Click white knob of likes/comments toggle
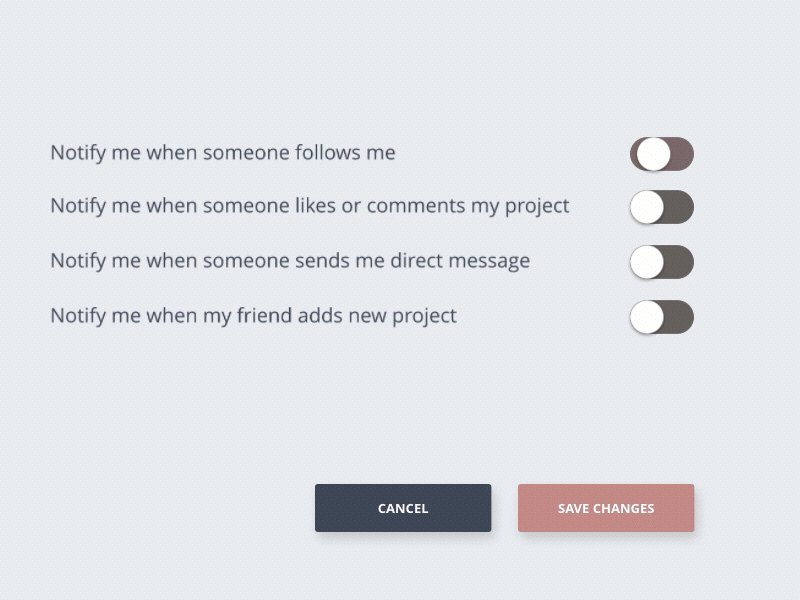 [647, 207]
